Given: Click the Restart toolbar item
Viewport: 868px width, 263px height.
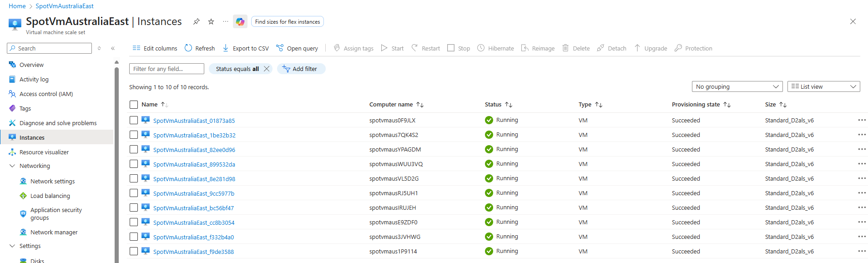Looking at the screenshot, I should pyautogui.click(x=426, y=48).
